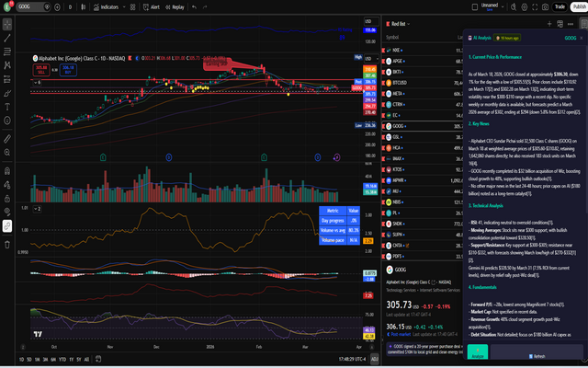Open the Indicators dialog
Screen dimensions: 588x368
[x=107, y=7]
